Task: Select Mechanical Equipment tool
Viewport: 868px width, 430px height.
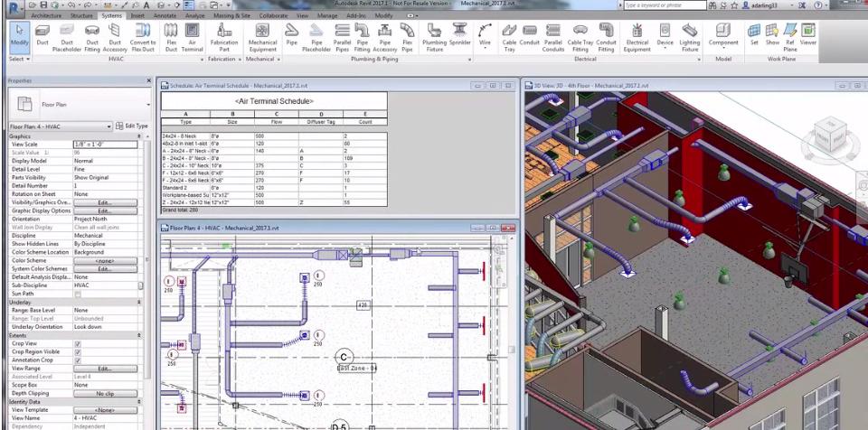Action: coord(262,38)
